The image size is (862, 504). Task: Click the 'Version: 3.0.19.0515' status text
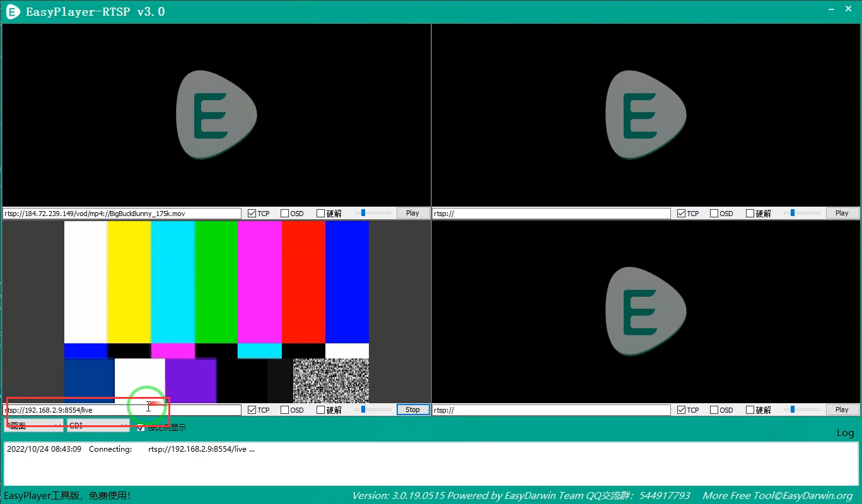(398, 496)
